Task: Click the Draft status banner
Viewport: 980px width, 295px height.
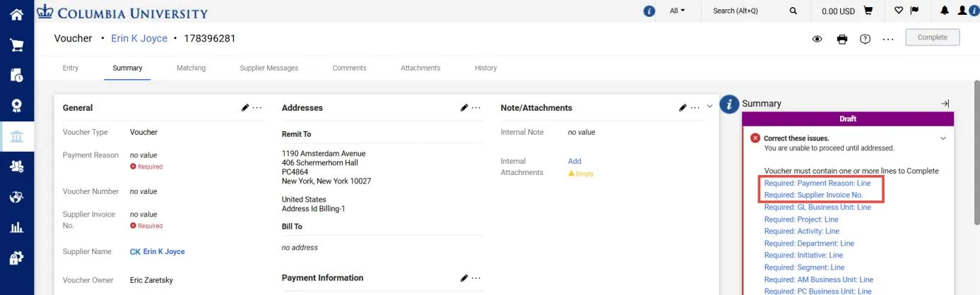Action: 848,119
